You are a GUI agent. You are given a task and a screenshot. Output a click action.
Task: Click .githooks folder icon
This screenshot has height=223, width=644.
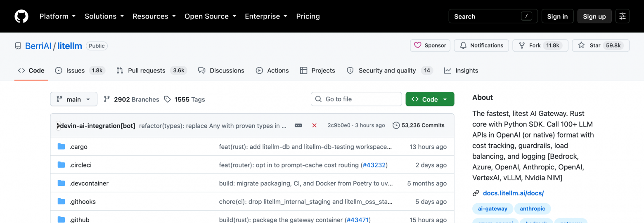(62, 201)
